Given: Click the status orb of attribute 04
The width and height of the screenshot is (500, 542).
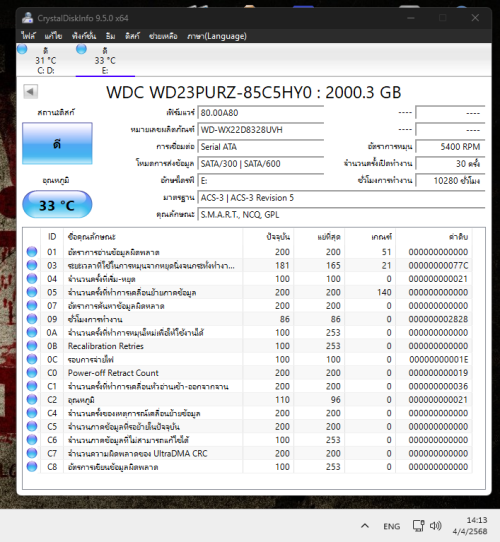Looking at the screenshot, I should (x=32, y=279).
